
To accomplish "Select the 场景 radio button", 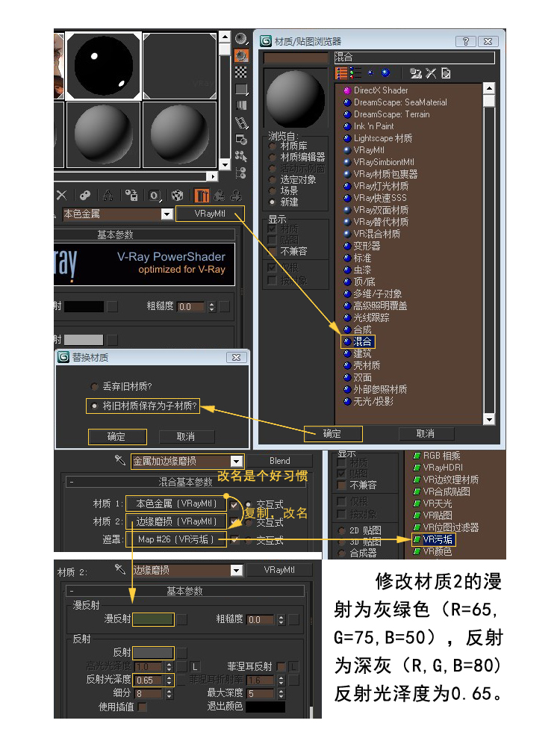I will pos(273,191).
